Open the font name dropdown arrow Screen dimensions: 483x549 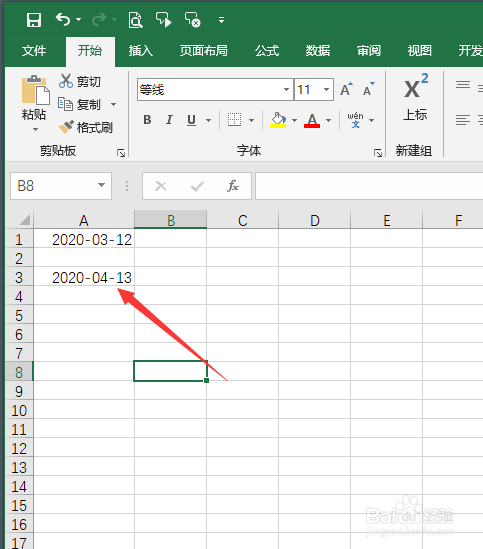click(x=287, y=90)
